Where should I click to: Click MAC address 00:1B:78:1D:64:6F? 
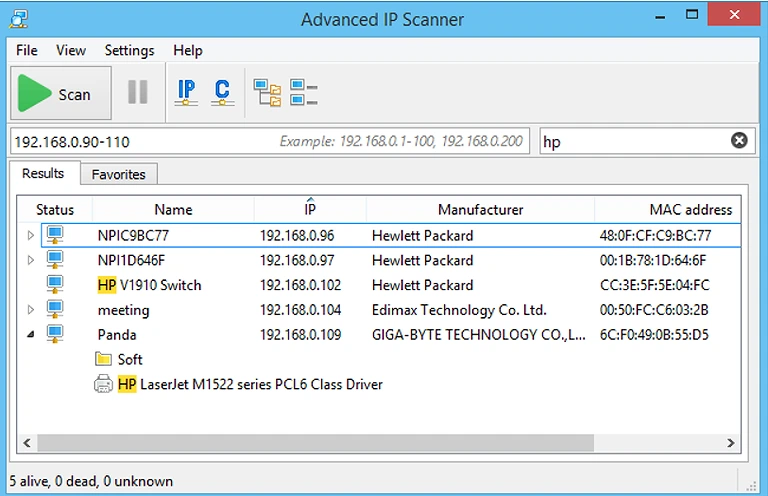[x=653, y=260]
